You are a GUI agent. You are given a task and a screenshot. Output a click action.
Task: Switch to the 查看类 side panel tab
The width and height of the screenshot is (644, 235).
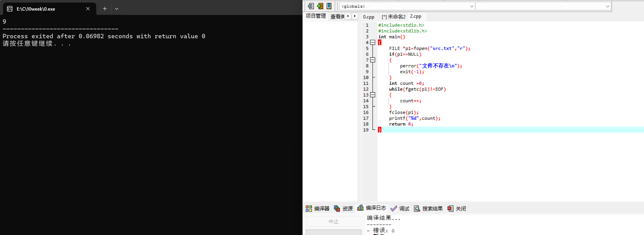[x=337, y=17]
